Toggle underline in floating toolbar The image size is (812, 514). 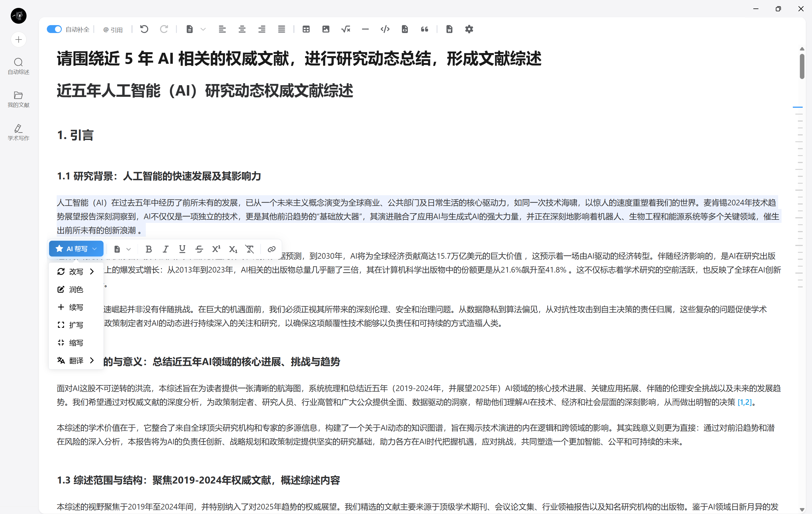[182, 249]
